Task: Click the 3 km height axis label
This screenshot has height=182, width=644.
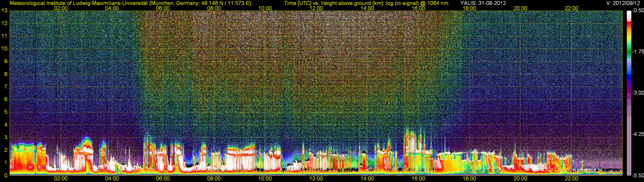Action: [6, 137]
